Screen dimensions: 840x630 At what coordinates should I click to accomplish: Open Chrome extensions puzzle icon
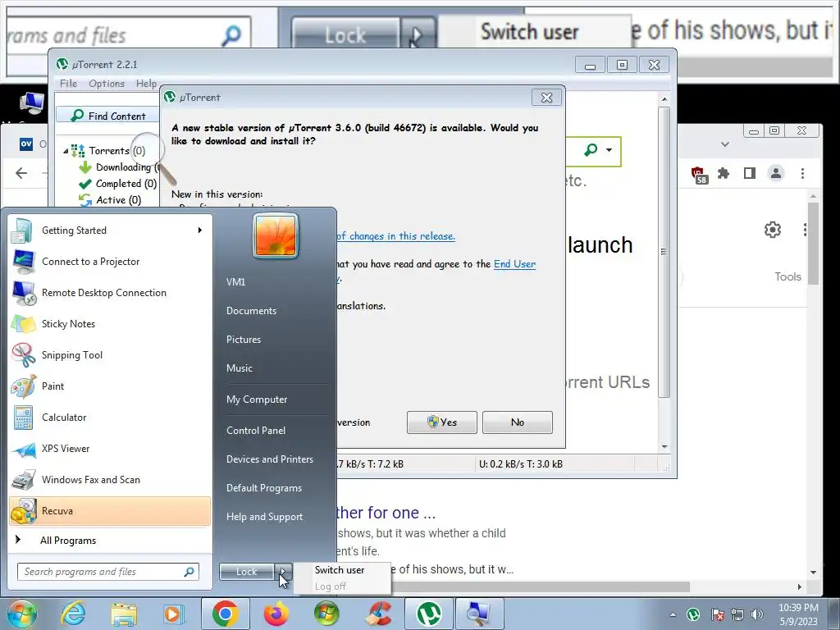tap(724, 173)
